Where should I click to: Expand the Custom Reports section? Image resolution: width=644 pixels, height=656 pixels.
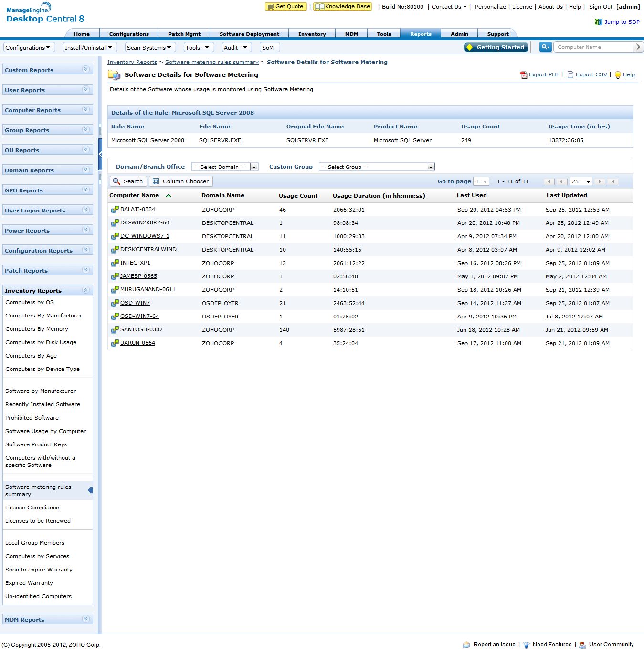pyautogui.click(x=86, y=69)
